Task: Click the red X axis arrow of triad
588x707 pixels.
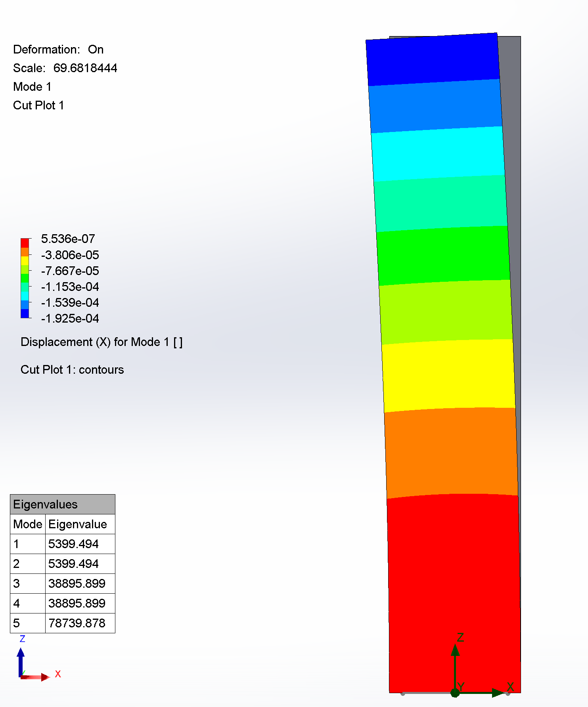Action: point(36,677)
